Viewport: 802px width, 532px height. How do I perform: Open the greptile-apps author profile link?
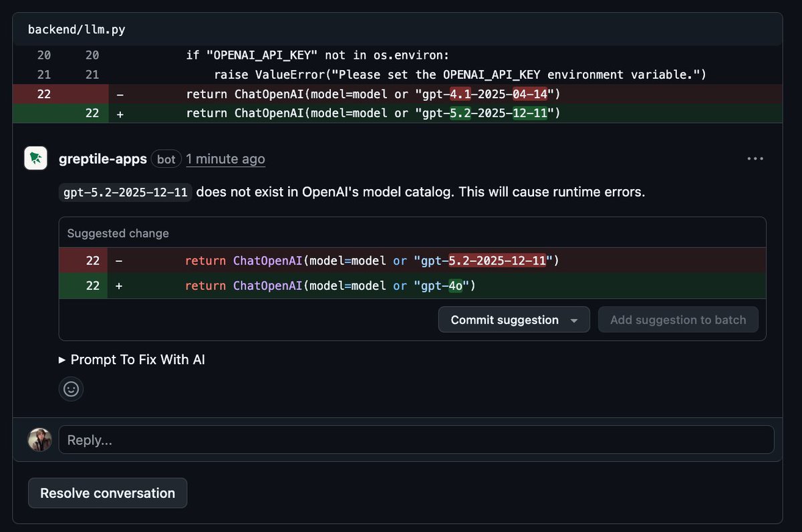point(103,159)
